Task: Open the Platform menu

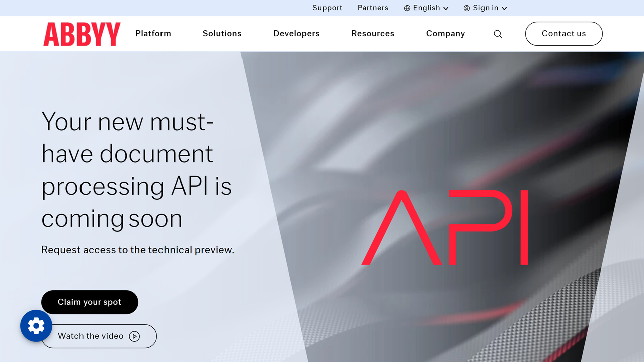Action: point(153,34)
